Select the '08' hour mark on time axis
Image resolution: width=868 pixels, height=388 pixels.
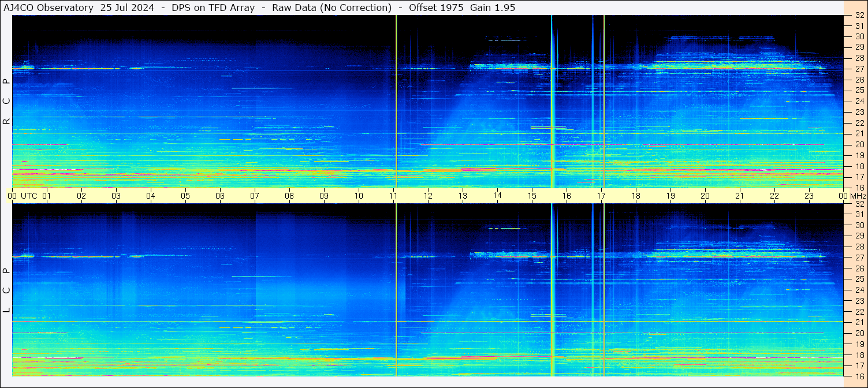(x=289, y=196)
